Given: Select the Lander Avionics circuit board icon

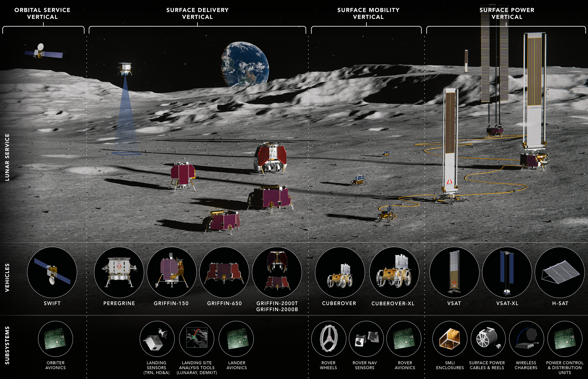Looking at the screenshot, I should (x=236, y=339).
